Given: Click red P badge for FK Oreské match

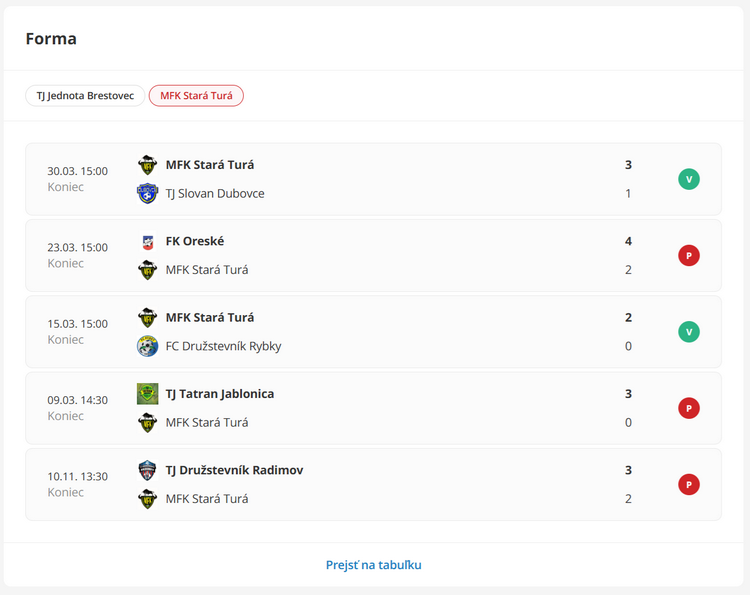Looking at the screenshot, I should tap(689, 255).
